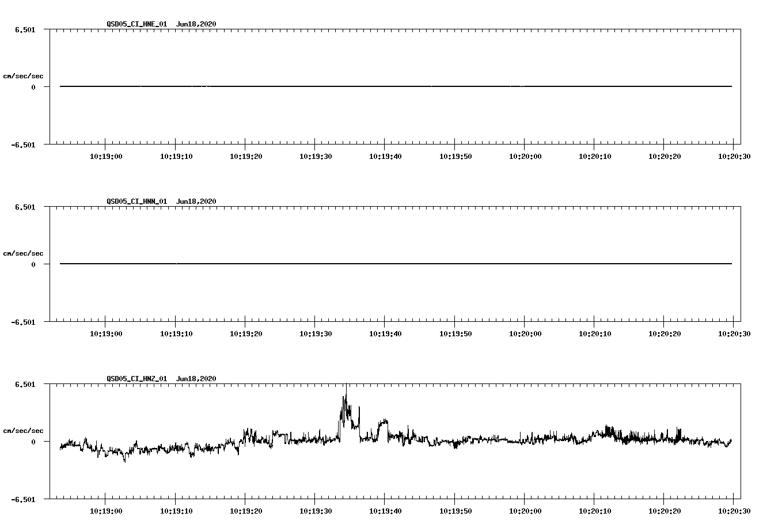
Task: Click the 10:19:00 time label under HNZ plot
Action: (x=106, y=511)
